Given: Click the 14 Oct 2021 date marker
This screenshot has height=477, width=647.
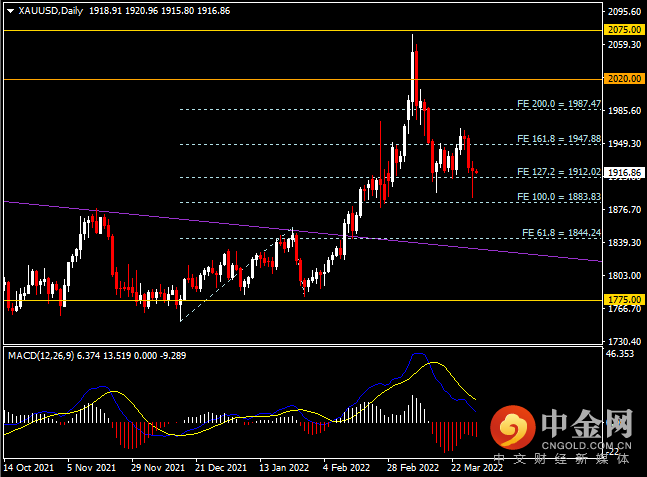Looking at the screenshot, I should (28, 468).
